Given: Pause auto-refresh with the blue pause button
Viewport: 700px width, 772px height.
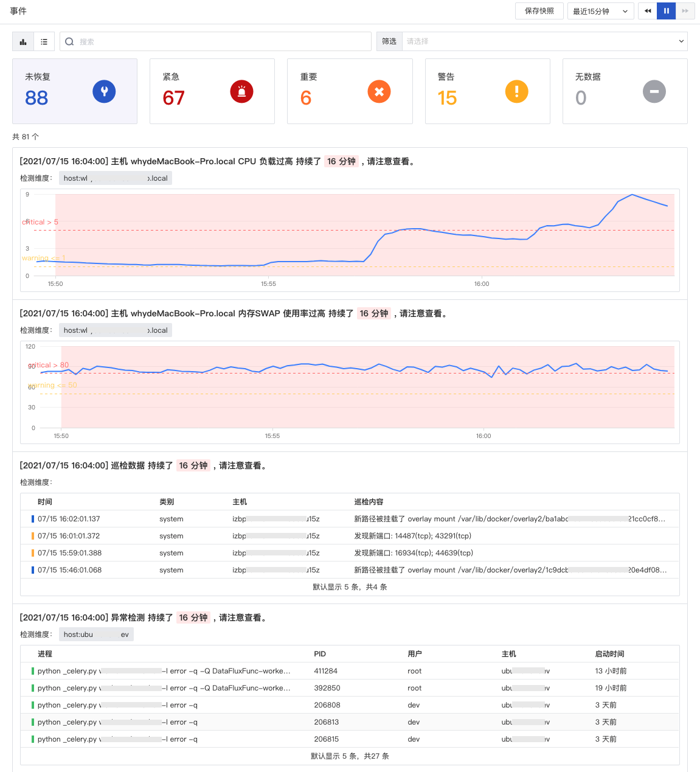Looking at the screenshot, I should [666, 11].
